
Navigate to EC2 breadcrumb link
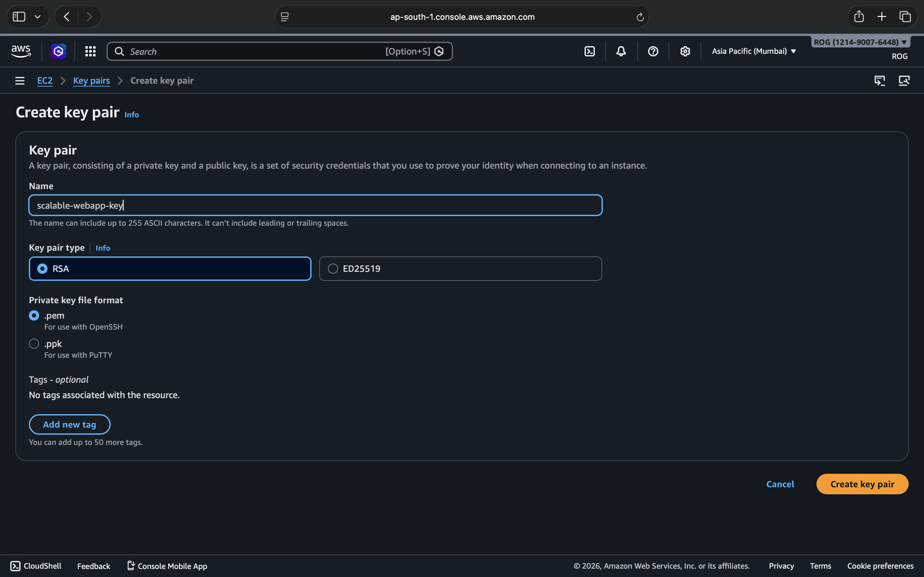pyautogui.click(x=45, y=80)
